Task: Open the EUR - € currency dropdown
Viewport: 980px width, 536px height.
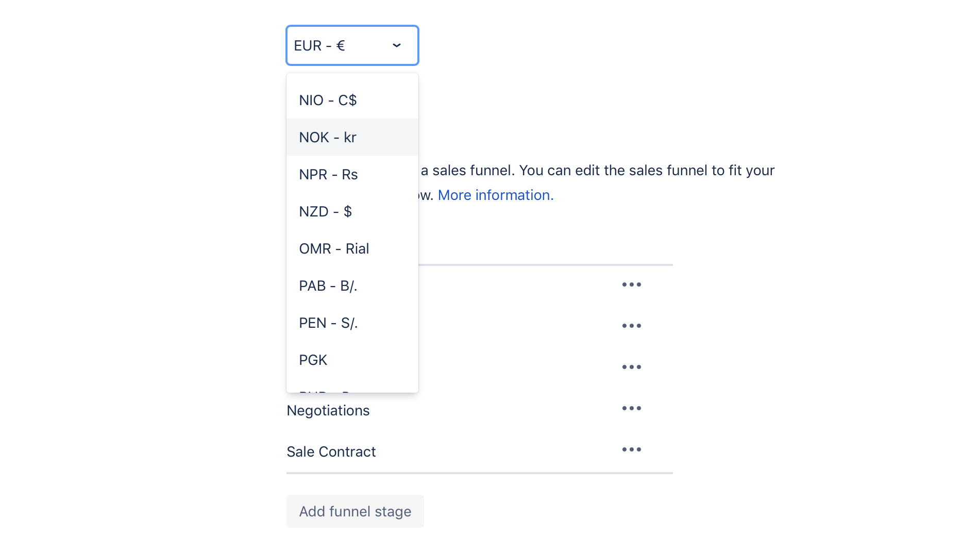Action: tap(352, 45)
